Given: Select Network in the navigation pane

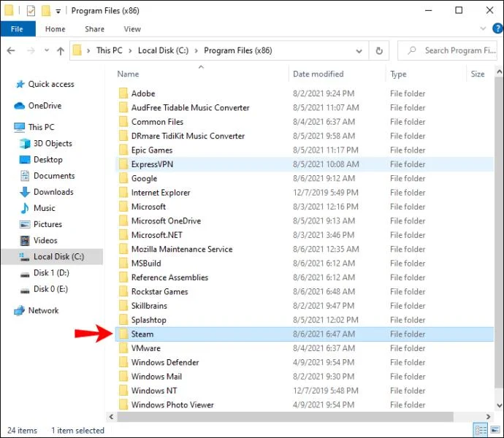Looking at the screenshot, I should tap(43, 310).
